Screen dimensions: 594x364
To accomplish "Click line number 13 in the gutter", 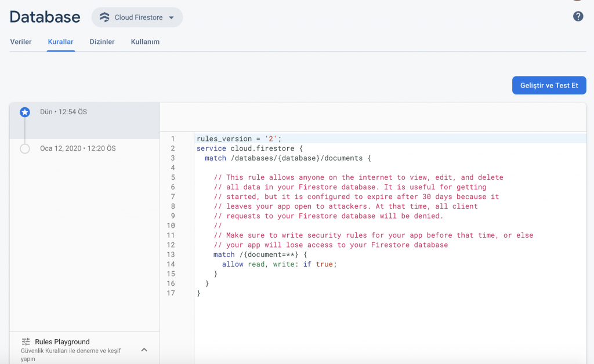I will coord(171,254).
